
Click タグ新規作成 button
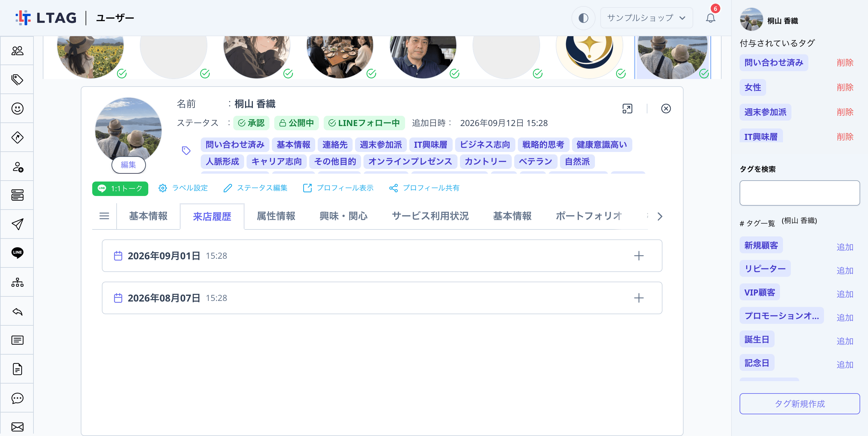point(799,404)
